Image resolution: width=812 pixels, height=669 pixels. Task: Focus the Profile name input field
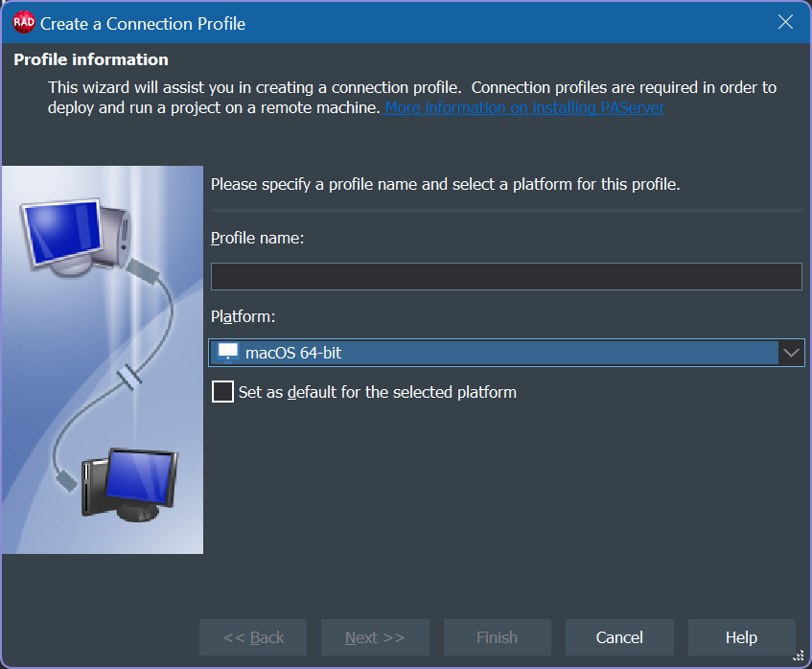506,276
